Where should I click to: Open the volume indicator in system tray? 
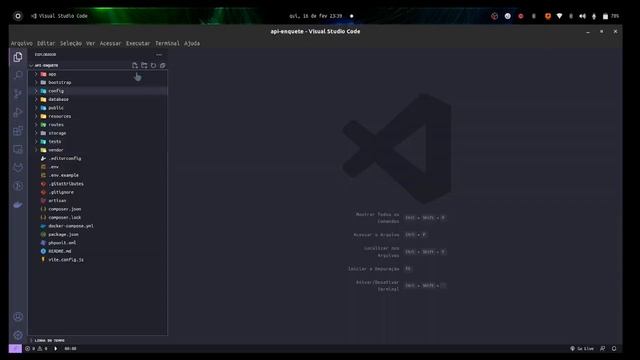(582, 16)
